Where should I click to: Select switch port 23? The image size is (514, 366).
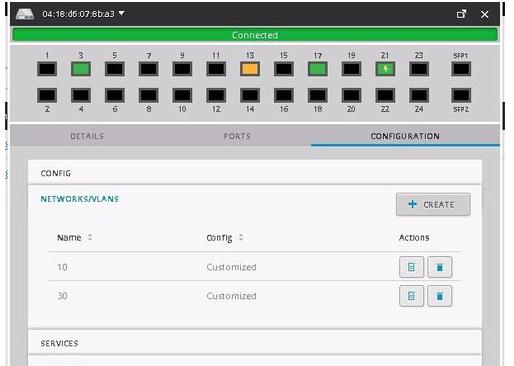(419, 69)
